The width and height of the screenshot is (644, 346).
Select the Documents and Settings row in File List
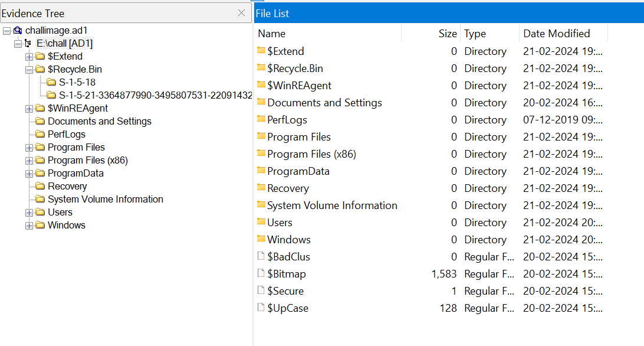pos(324,102)
